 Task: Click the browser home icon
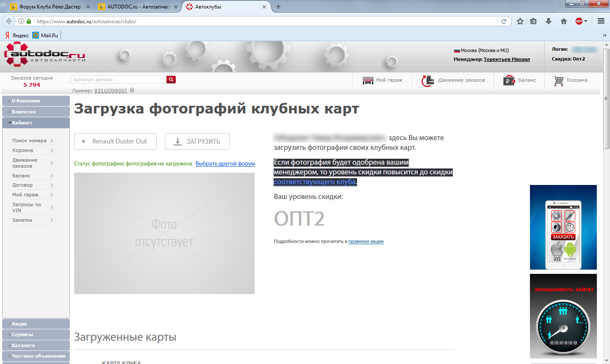pyautogui.click(x=563, y=21)
